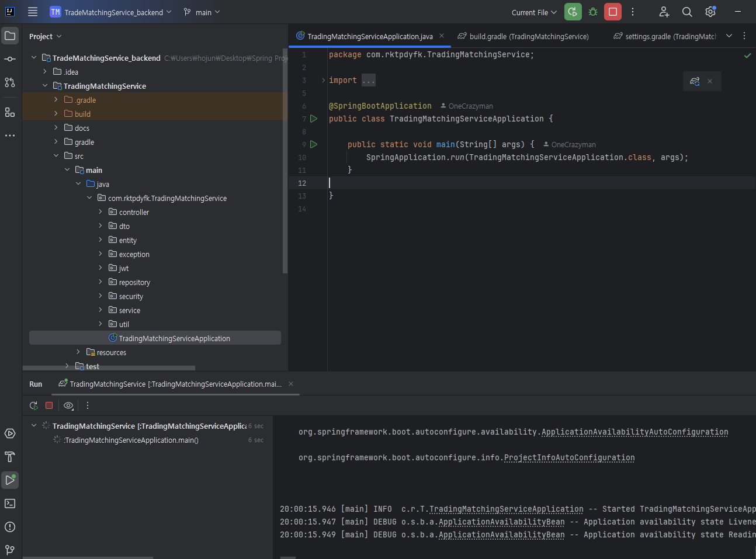Toggle the soft-wrap eye option in Run panel
Screen dimensions: 756x559
pyautogui.click(x=68, y=405)
